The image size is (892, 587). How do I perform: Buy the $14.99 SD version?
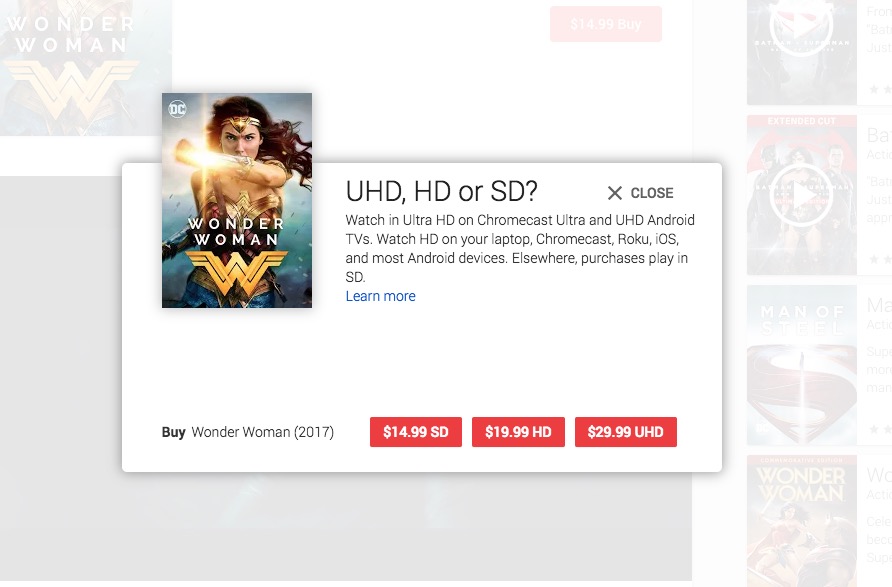[416, 432]
